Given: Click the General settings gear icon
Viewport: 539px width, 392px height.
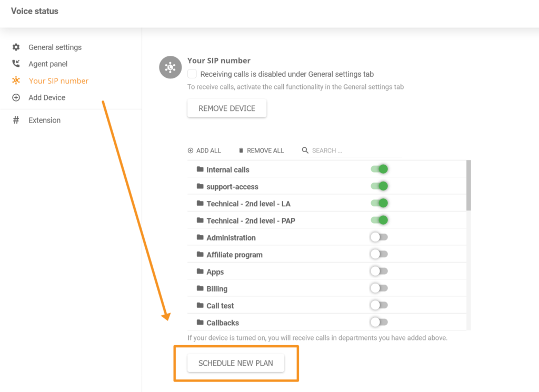Looking at the screenshot, I should click(16, 47).
